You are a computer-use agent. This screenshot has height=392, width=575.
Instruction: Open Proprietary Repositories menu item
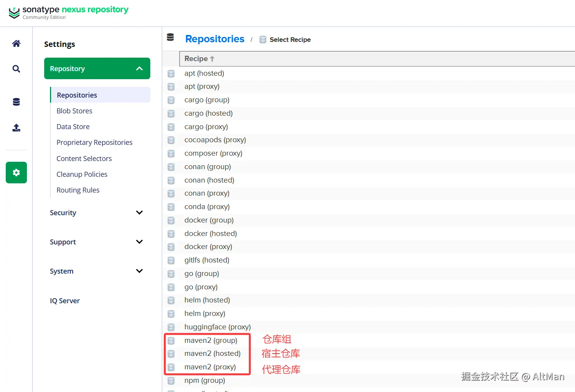[94, 143]
